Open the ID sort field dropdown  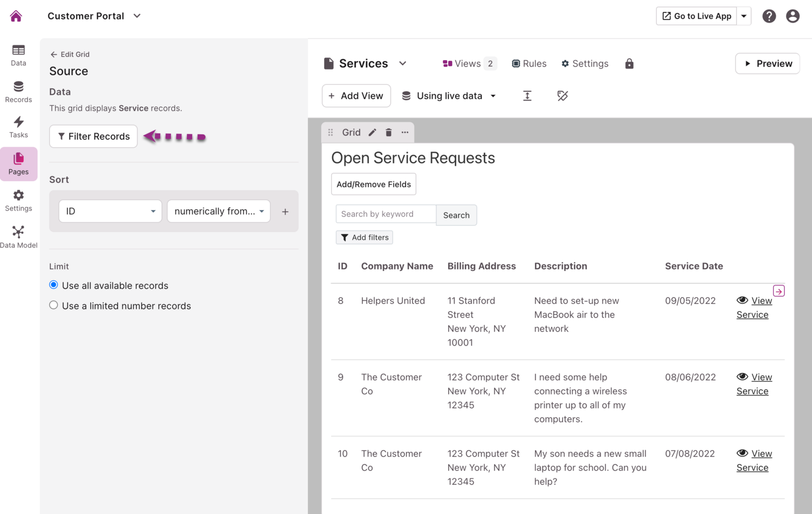coord(110,211)
